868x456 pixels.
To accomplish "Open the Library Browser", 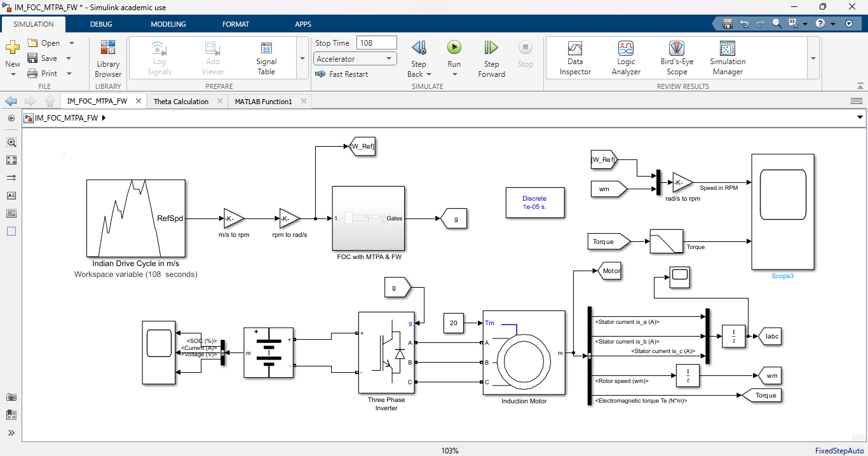I will pyautogui.click(x=107, y=57).
